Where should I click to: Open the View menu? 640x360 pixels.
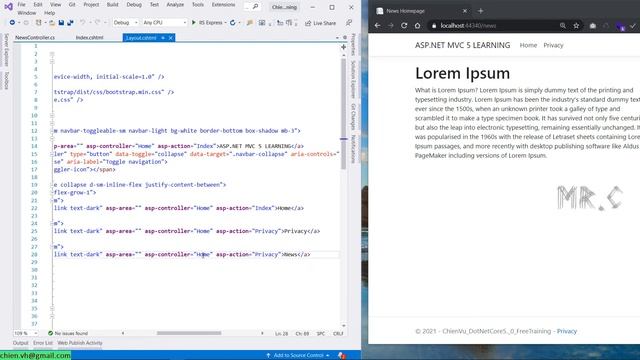coord(56,5)
